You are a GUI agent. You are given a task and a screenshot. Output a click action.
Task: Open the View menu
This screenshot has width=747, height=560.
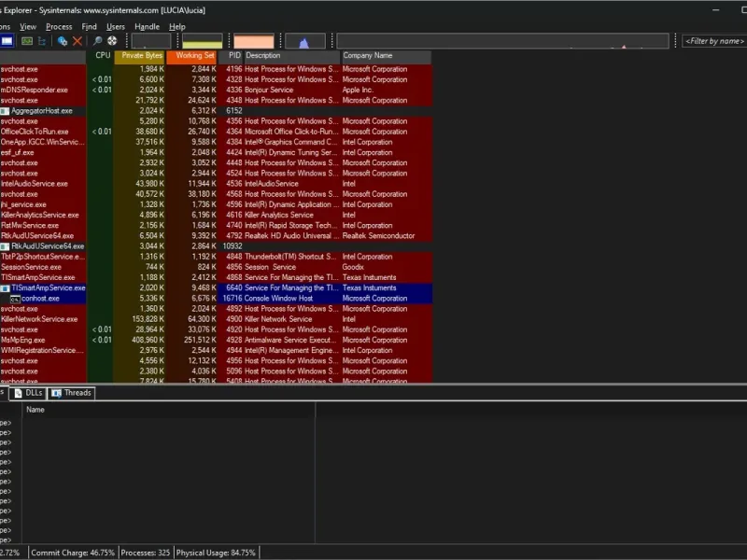click(28, 27)
